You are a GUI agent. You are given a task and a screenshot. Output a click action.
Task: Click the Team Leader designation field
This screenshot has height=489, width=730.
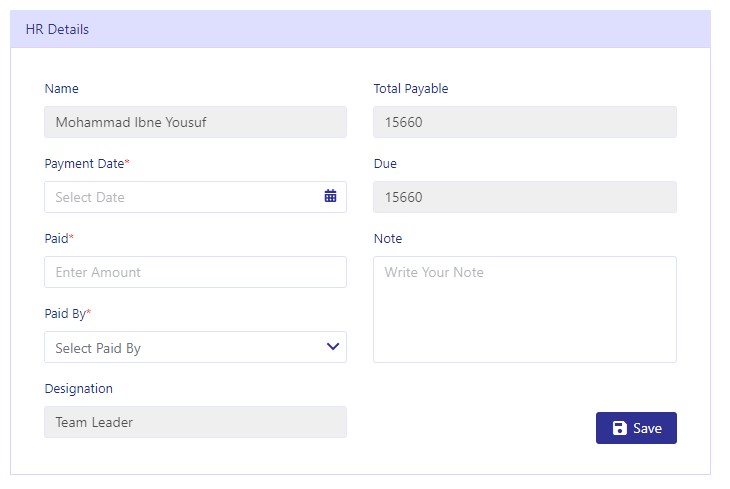click(195, 422)
